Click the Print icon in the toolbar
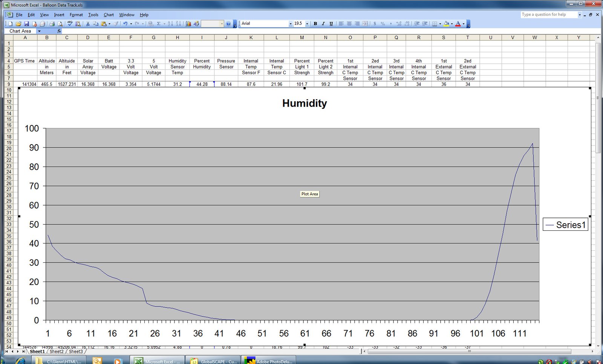This screenshot has height=364, width=603. 52,24
